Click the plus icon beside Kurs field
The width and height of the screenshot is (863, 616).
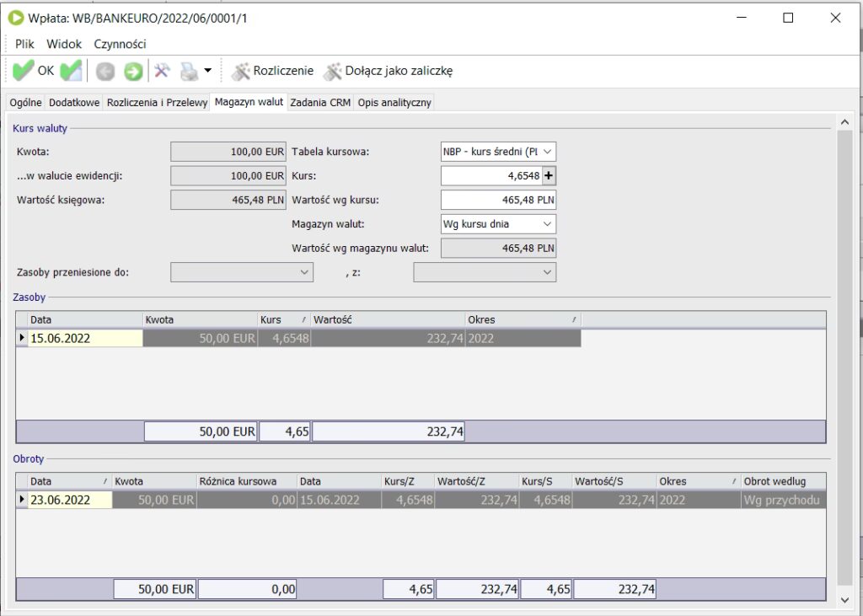tap(549, 176)
